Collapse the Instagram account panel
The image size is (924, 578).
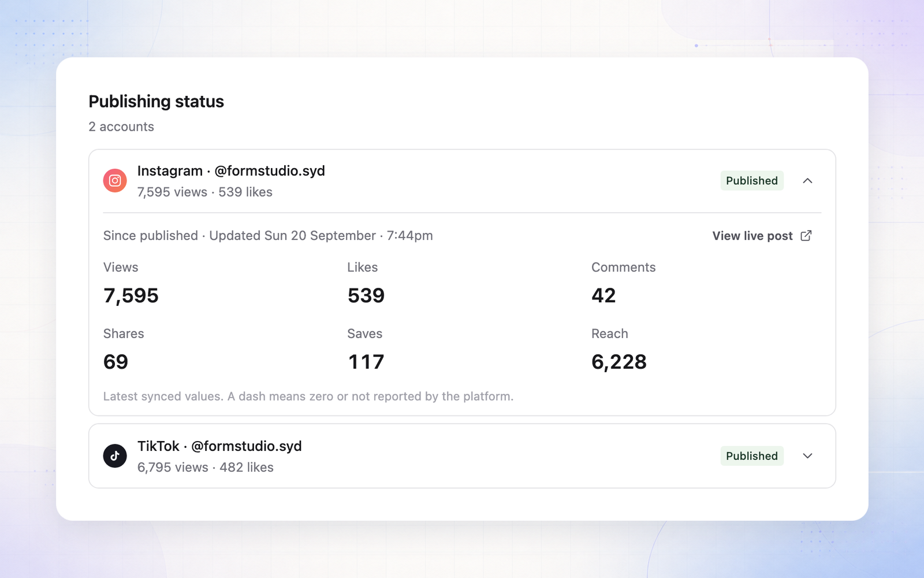[807, 181]
